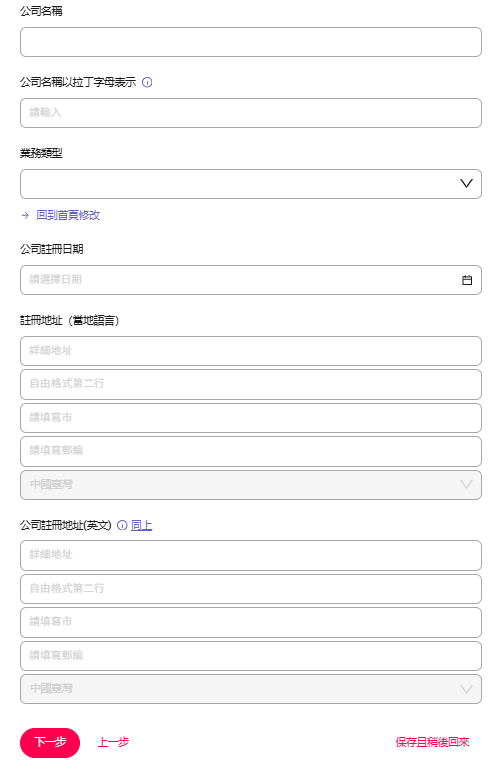Click local-language 自由格式第二行 field
Image resolution: width=504 pixels, height=777 pixels.
tap(251, 384)
